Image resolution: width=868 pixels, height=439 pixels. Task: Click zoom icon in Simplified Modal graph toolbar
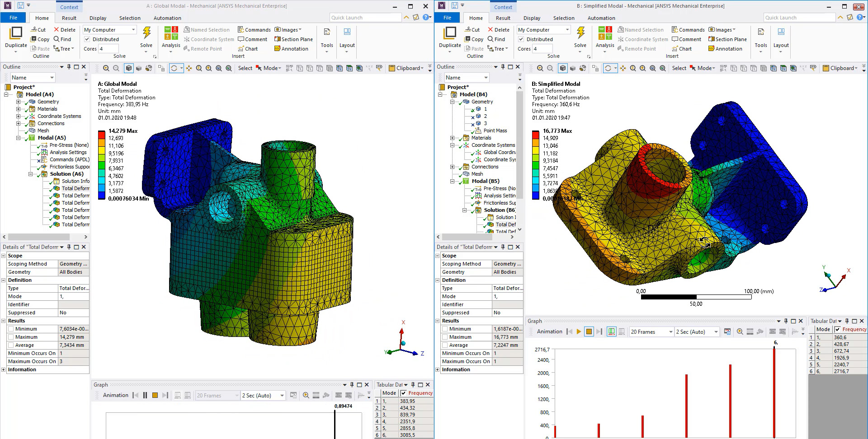[x=740, y=332]
